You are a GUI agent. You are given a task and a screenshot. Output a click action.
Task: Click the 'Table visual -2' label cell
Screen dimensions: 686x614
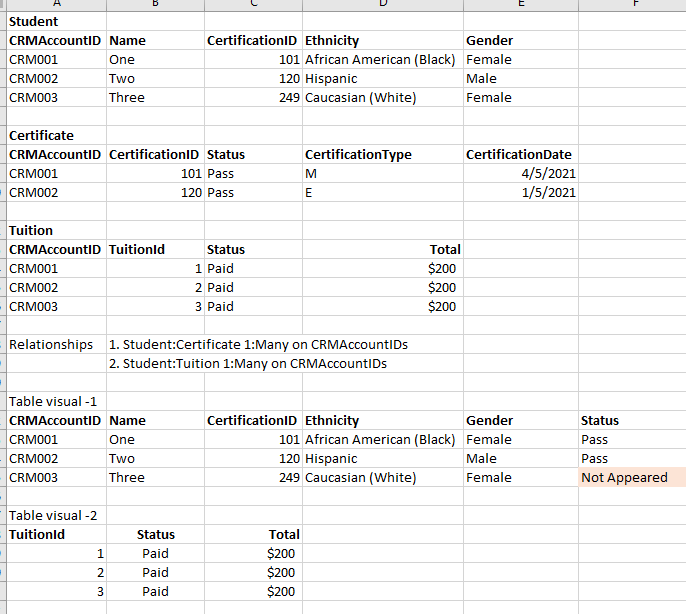click(x=56, y=516)
